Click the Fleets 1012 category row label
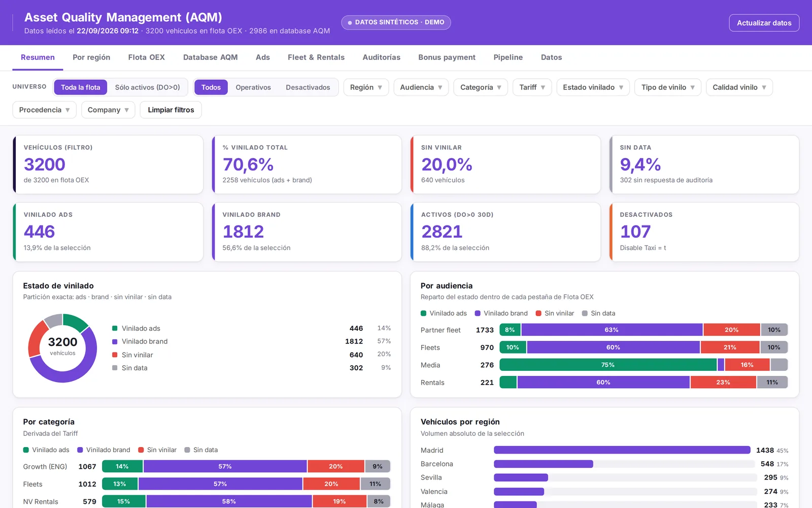The height and width of the screenshot is (508, 812). click(32, 484)
